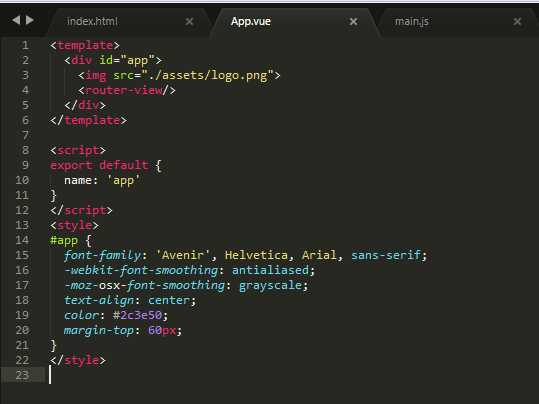Click the Helvetica font name
The image size is (539, 404).
tap(256, 255)
